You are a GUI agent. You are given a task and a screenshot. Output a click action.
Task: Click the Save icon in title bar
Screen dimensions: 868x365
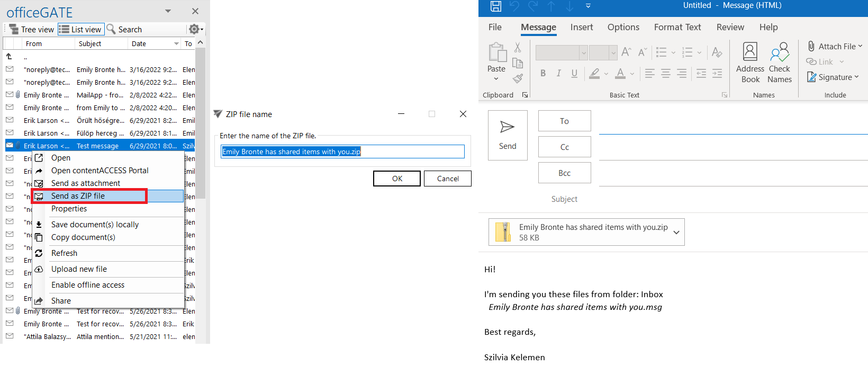[x=495, y=6]
